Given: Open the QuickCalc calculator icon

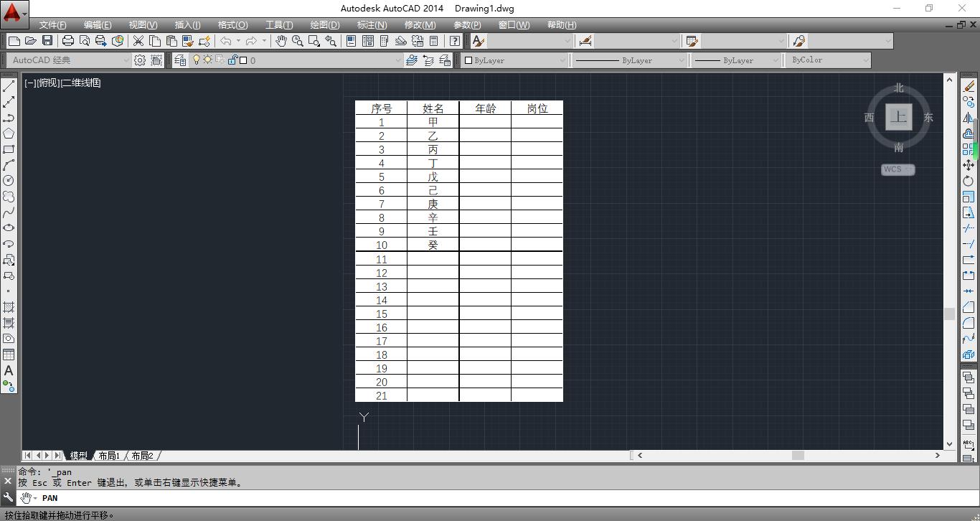Looking at the screenshot, I should [433, 41].
